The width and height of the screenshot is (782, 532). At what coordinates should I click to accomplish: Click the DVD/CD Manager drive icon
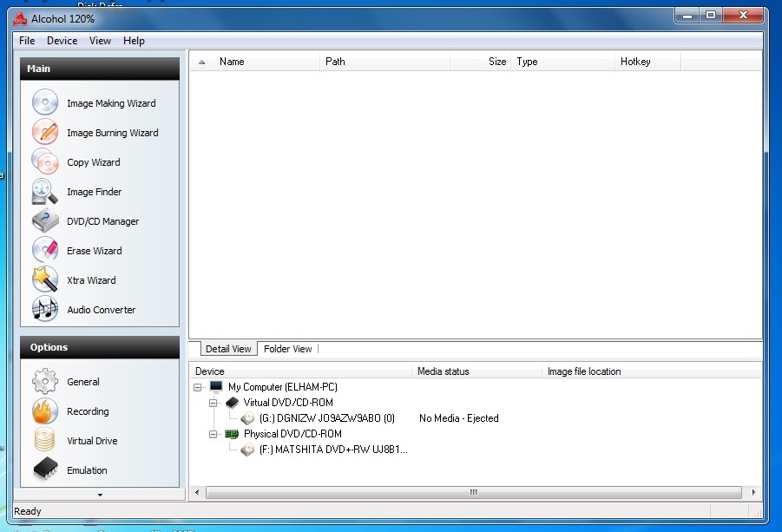(45, 221)
